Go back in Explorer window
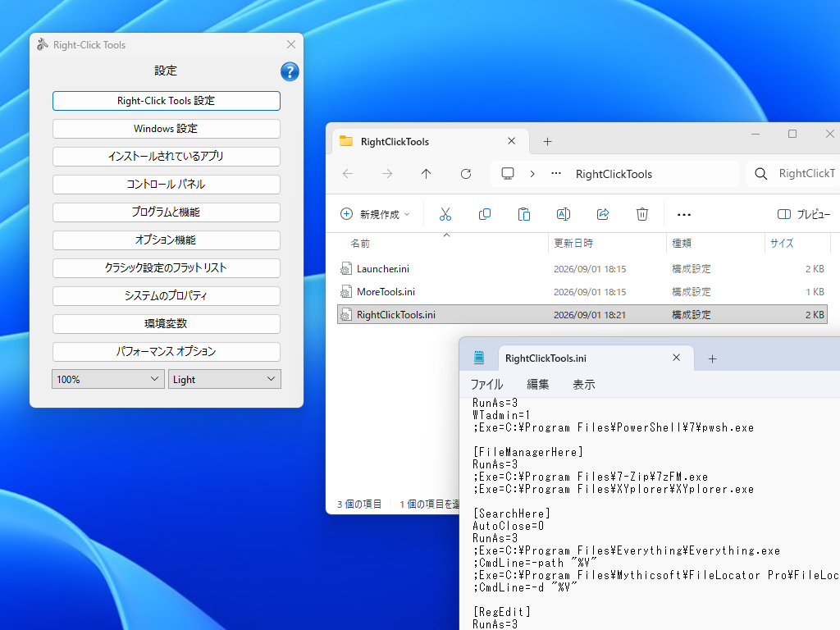The height and width of the screenshot is (630, 840). click(348, 174)
